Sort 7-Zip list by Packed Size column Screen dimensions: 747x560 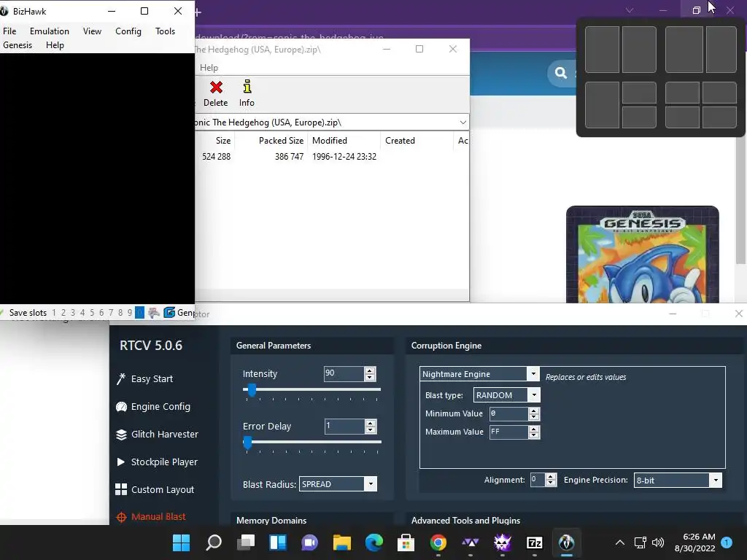281,141
